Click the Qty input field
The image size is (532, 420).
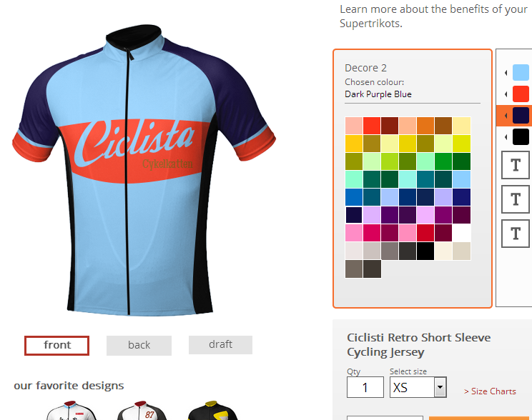365,387
